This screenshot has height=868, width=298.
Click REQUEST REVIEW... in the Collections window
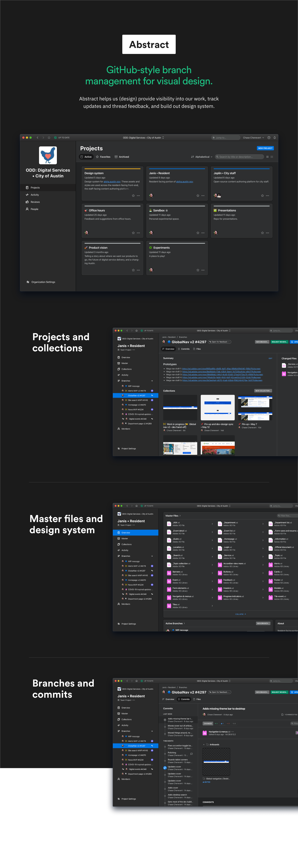pyautogui.click(x=279, y=342)
